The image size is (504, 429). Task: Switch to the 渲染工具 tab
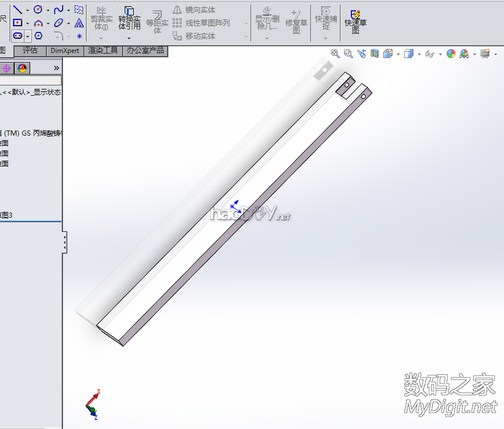(x=103, y=51)
